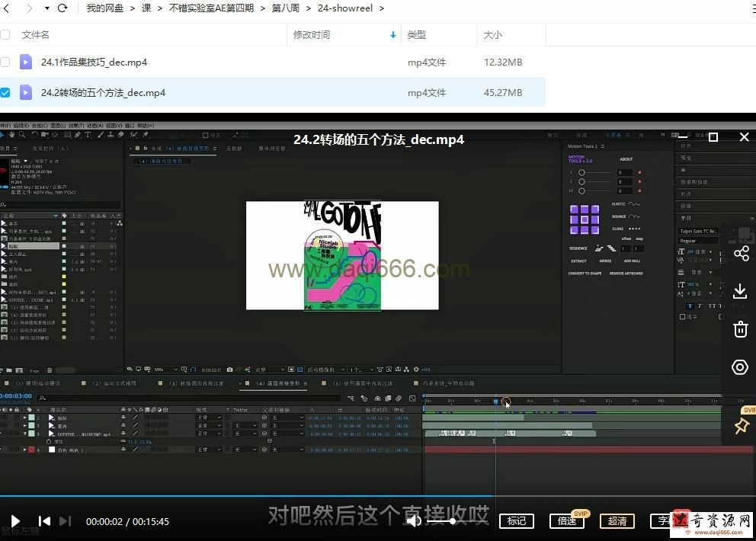The image size is (756, 541).
Task: Tick the select-all checkbox beside 文件名
Action: (x=5, y=35)
